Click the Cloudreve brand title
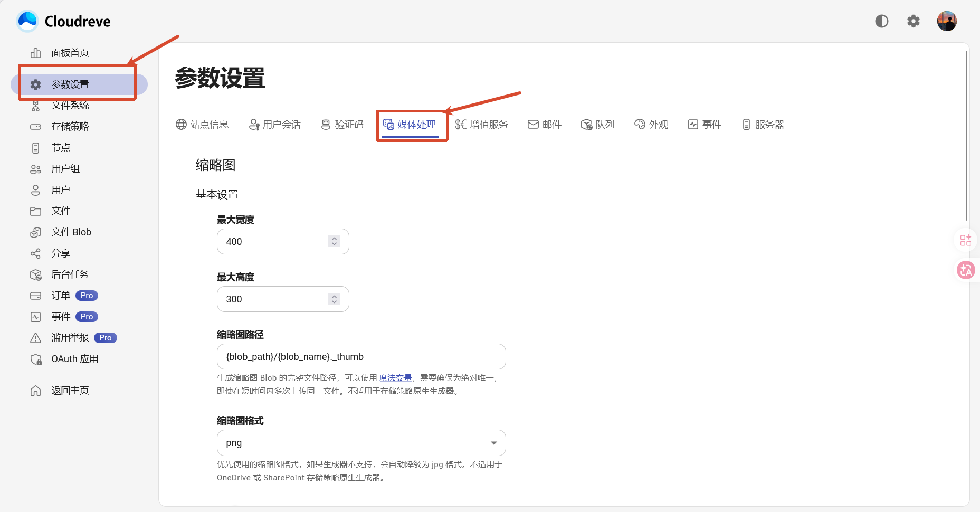980x512 pixels. point(78,22)
